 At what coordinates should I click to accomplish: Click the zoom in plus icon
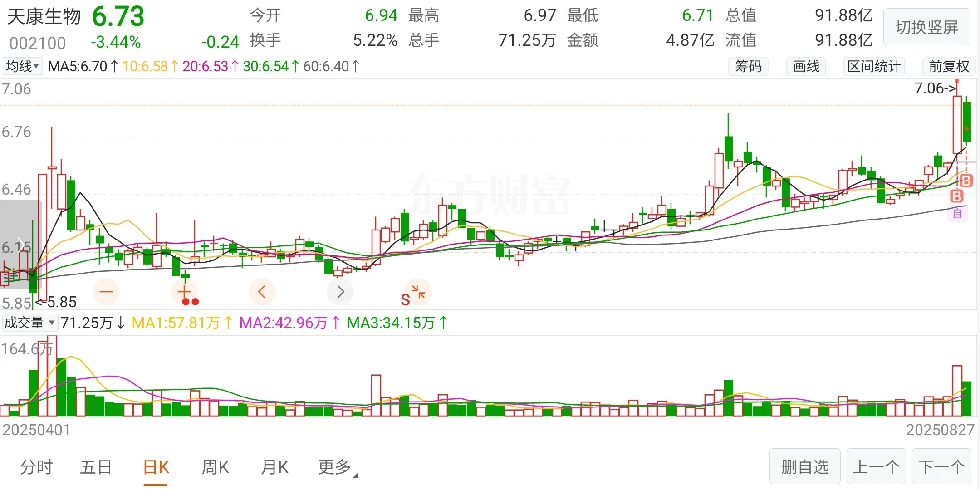click(184, 292)
